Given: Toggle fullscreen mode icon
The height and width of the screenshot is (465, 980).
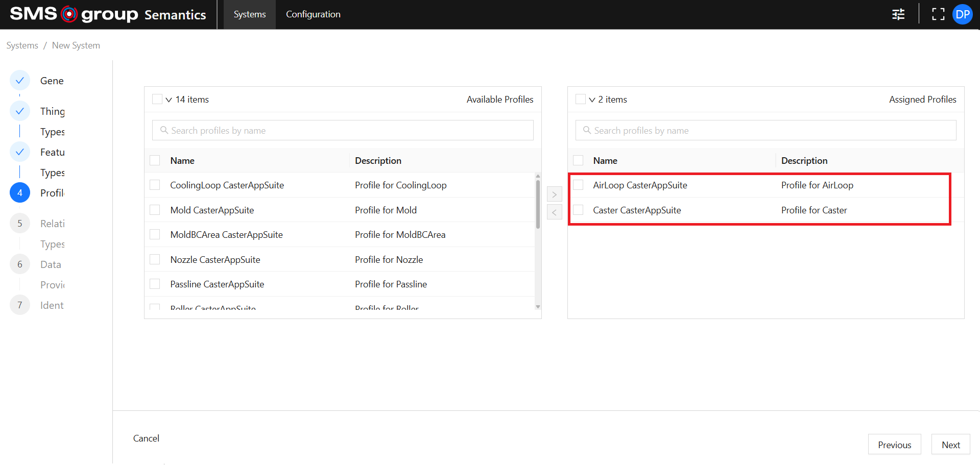Looking at the screenshot, I should (938, 14).
